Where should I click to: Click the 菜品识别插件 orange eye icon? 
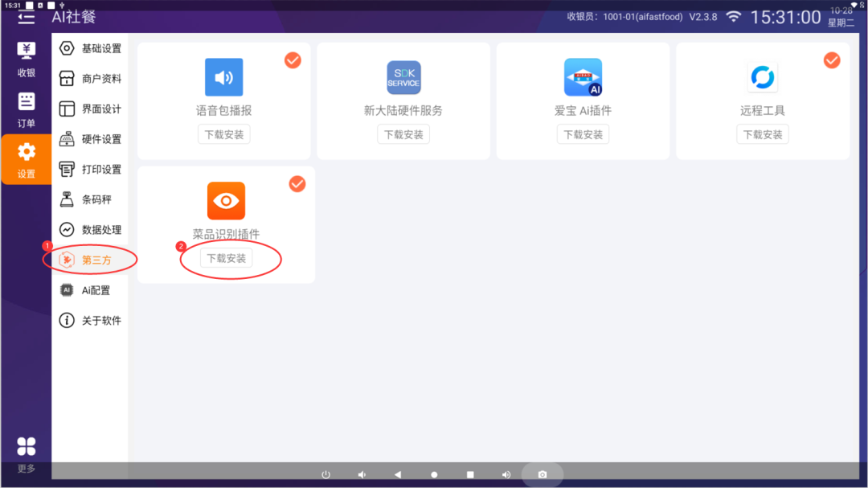(226, 201)
